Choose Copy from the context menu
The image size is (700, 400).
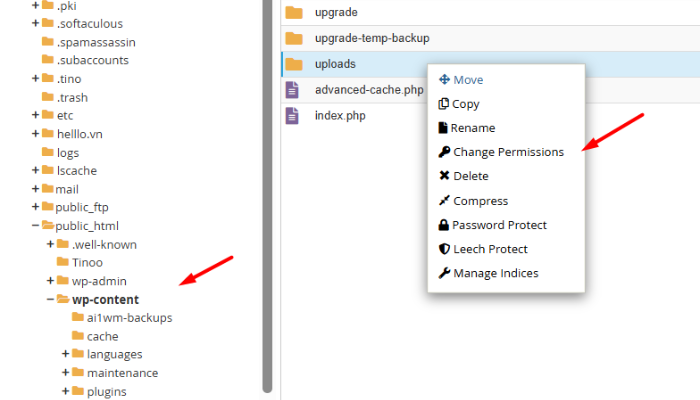point(465,104)
